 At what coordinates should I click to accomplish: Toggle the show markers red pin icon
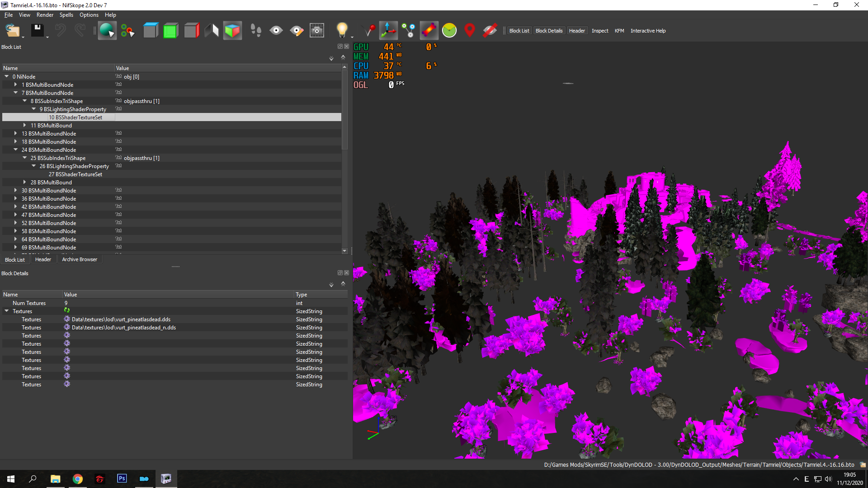pos(470,31)
